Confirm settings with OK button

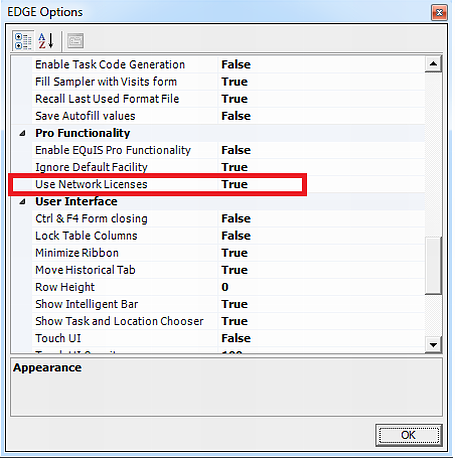409,435
